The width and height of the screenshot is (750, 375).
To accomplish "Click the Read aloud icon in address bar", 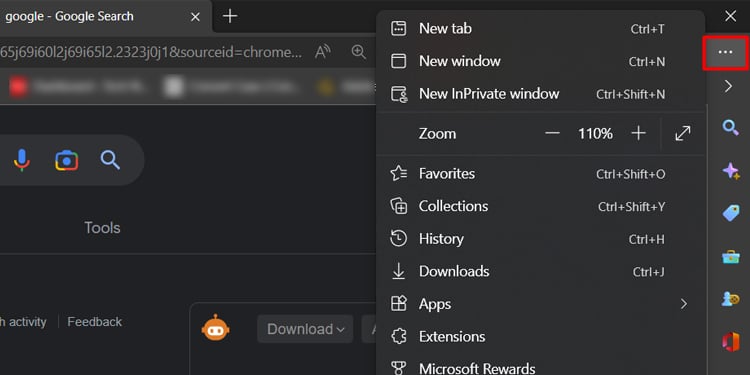I will (x=322, y=52).
